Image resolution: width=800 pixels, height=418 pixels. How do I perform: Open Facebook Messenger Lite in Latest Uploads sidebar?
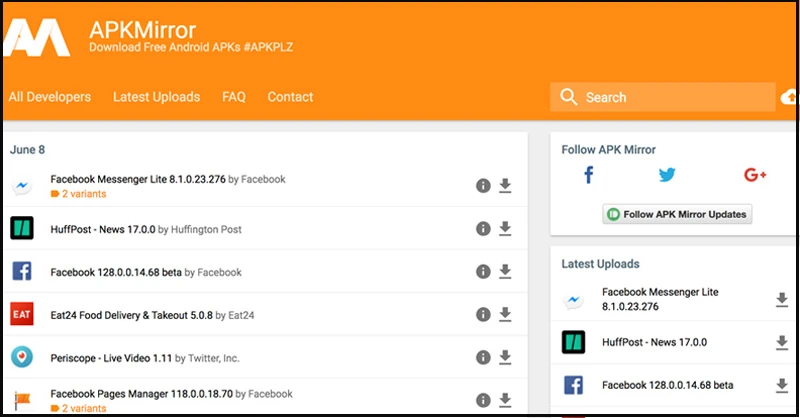point(660,299)
